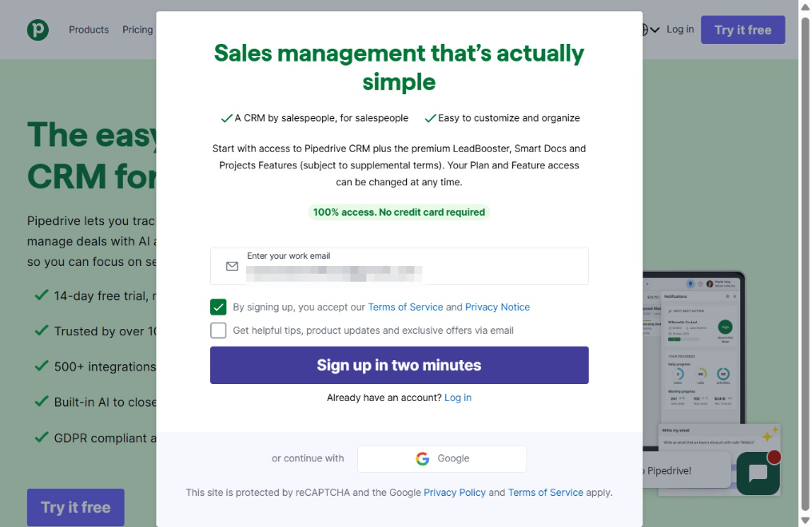Viewport: 812px width, 527px height.
Task: Click the Pipedrive logo icon
Action: (x=38, y=30)
